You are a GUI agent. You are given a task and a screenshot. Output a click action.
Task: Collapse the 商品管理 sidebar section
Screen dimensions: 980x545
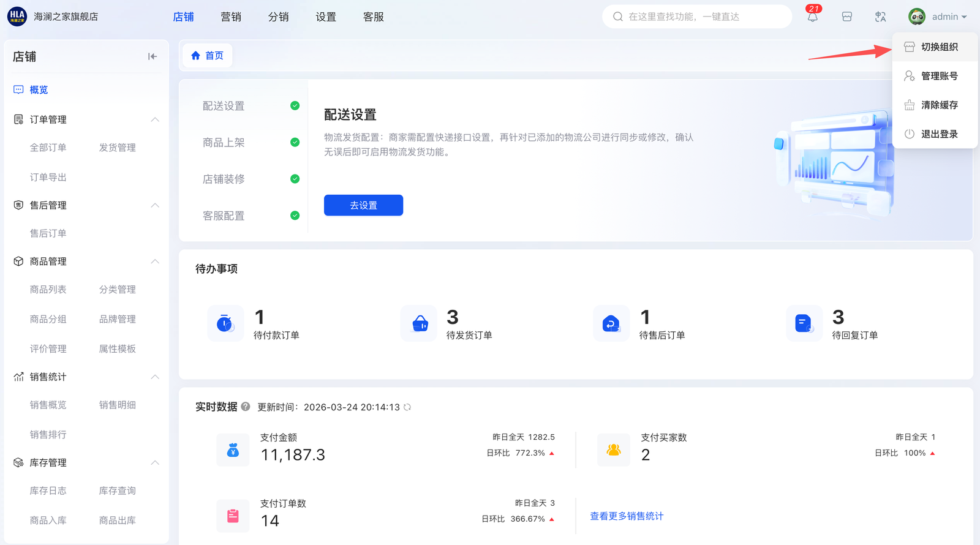(x=155, y=261)
